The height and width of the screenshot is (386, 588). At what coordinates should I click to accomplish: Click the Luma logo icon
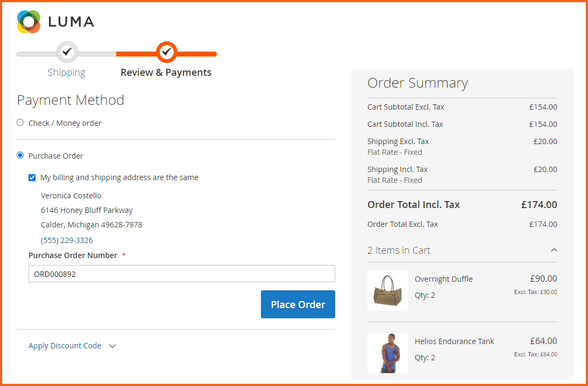(x=29, y=22)
